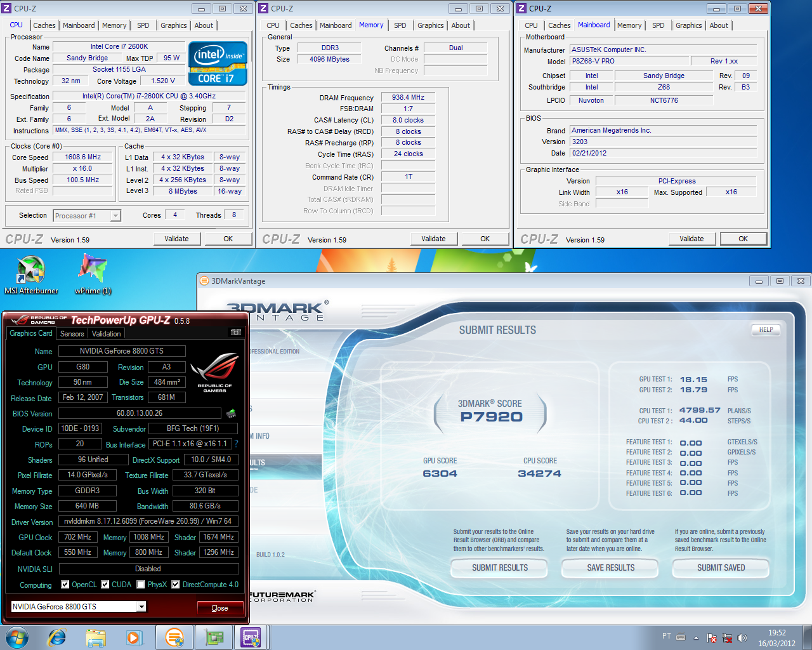The height and width of the screenshot is (650, 812).
Task: Switch to the 3DMark Vantage taskbar button
Action: [174, 637]
